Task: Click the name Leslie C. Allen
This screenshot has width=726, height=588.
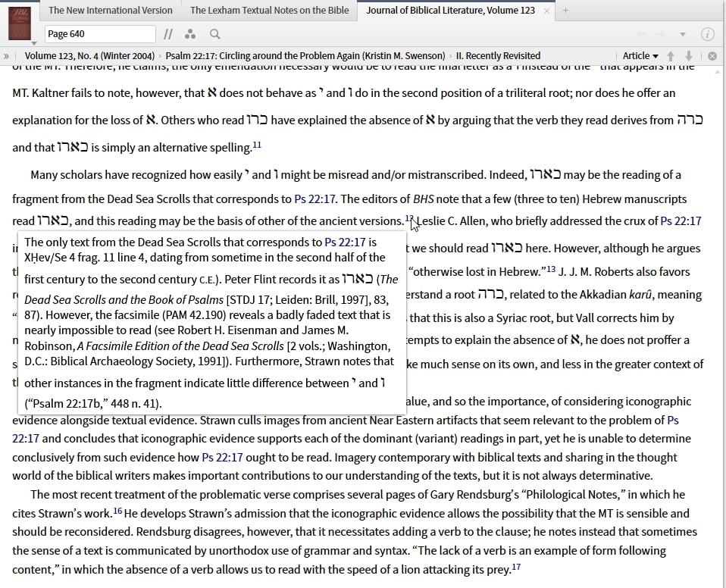Action: click(451, 220)
